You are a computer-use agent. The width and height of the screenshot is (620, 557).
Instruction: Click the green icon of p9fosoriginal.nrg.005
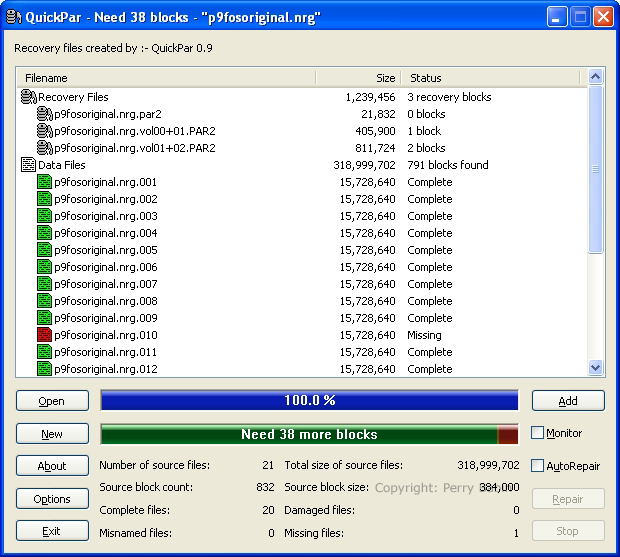[x=44, y=250]
